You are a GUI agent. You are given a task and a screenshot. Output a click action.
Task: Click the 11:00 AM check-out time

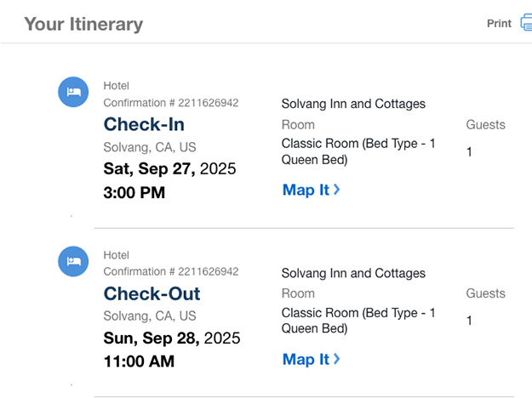click(x=139, y=361)
